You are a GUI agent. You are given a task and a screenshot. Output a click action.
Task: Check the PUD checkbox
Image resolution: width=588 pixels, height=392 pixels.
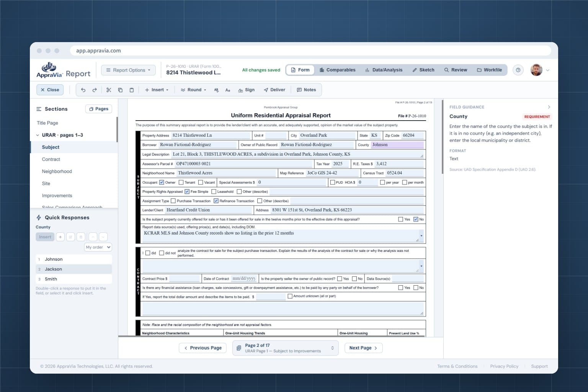(x=332, y=182)
